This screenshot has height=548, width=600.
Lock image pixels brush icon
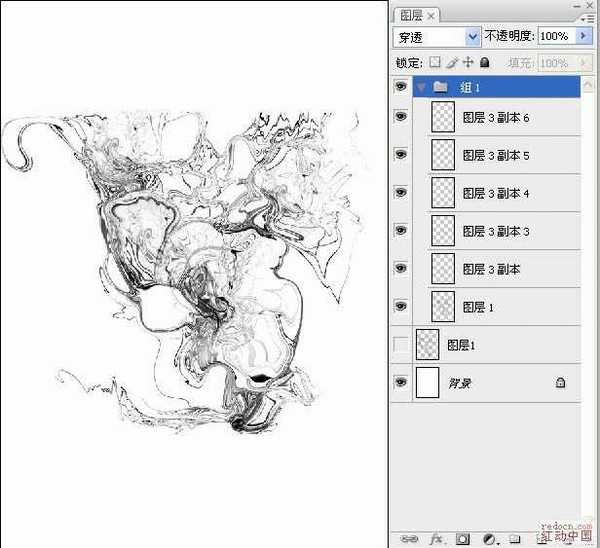point(451,62)
